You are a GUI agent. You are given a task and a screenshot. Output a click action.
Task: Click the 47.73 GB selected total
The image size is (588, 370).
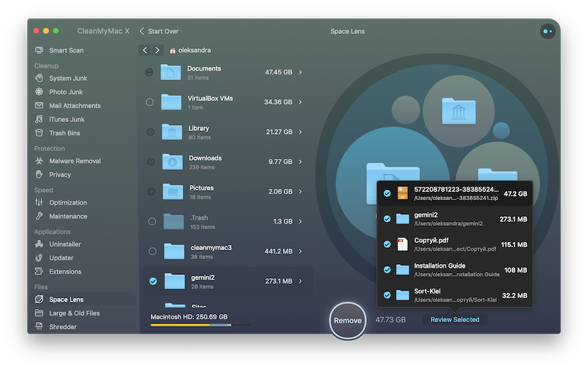pyautogui.click(x=390, y=320)
